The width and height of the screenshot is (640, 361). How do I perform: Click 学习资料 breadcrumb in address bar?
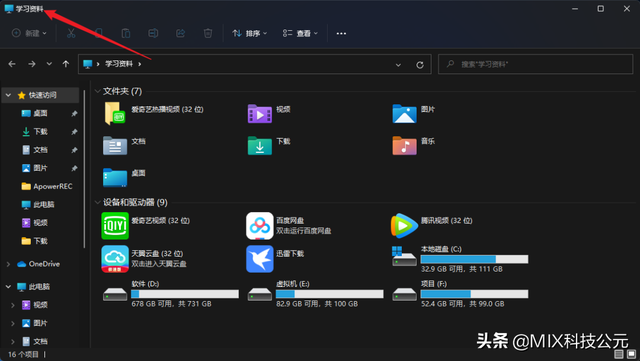click(x=119, y=64)
